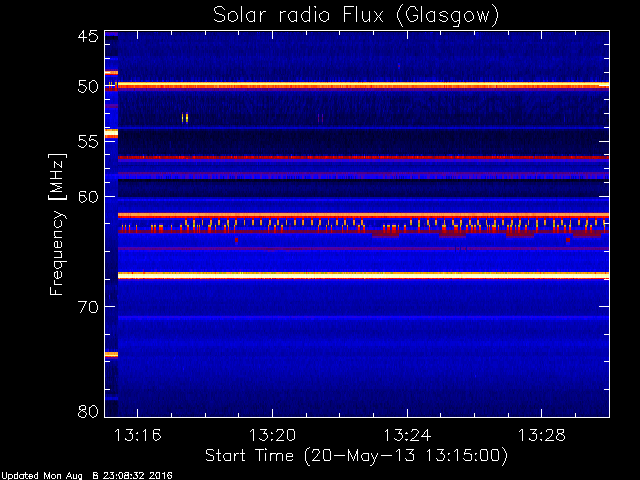Click the 13:16 time tick label
Screen dimensions: 640x480
[138, 435]
